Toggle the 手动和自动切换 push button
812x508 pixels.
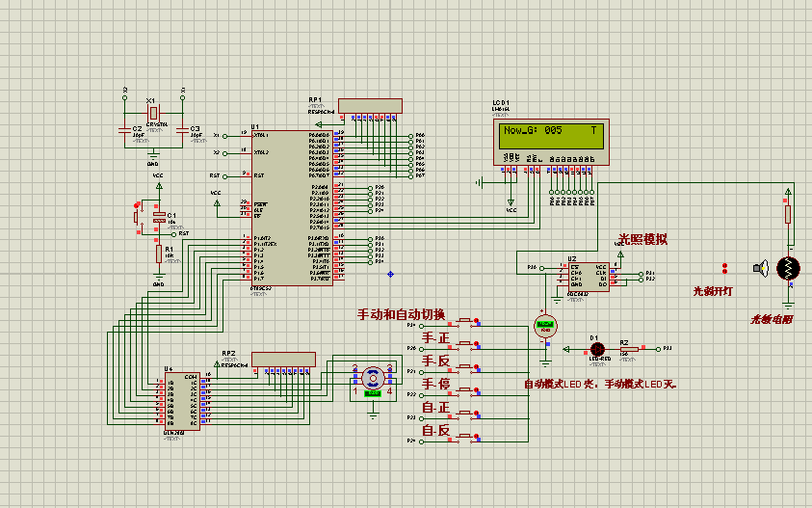tap(464, 323)
